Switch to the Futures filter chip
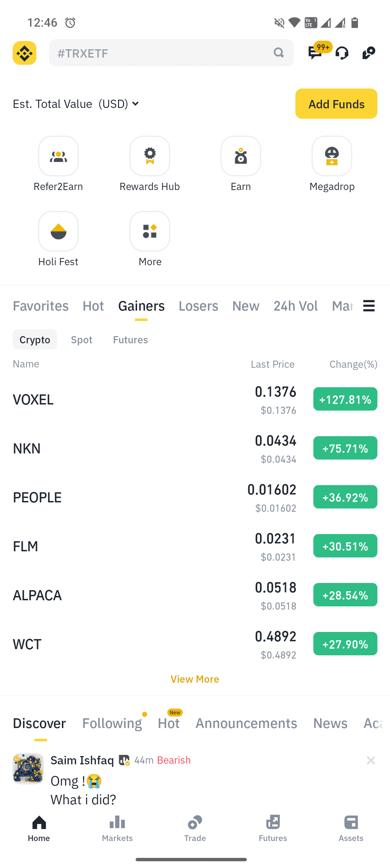 pyautogui.click(x=130, y=339)
